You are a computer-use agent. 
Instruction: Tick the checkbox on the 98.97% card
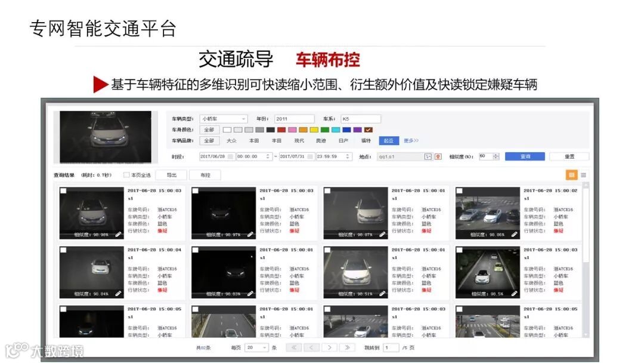(196, 190)
